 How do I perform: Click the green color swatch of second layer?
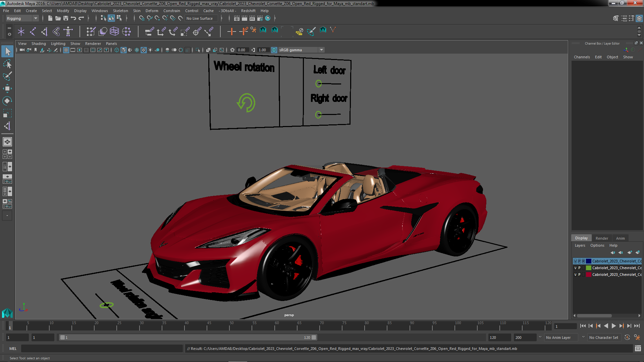coord(588,268)
